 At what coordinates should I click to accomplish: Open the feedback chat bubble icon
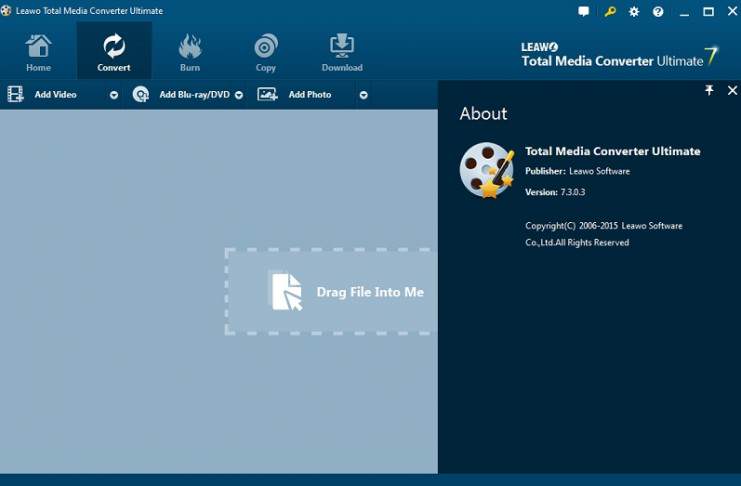(584, 12)
